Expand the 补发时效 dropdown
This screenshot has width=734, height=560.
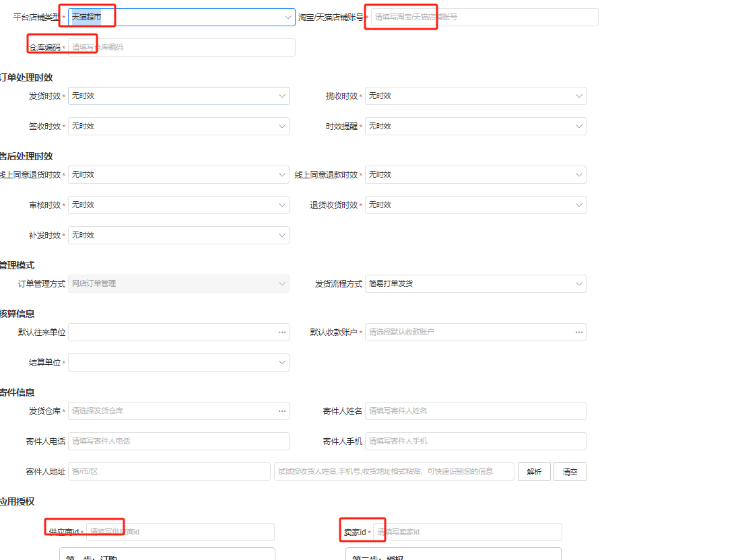(x=179, y=236)
